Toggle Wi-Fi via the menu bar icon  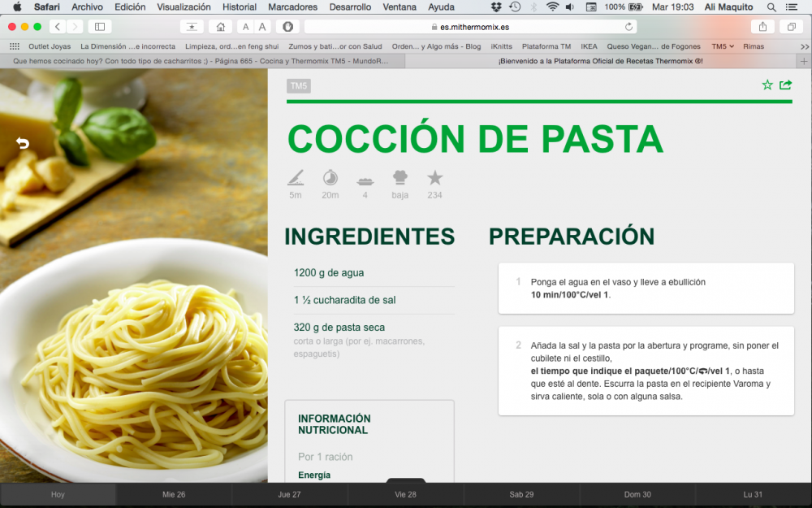click(x=552, y=7)
